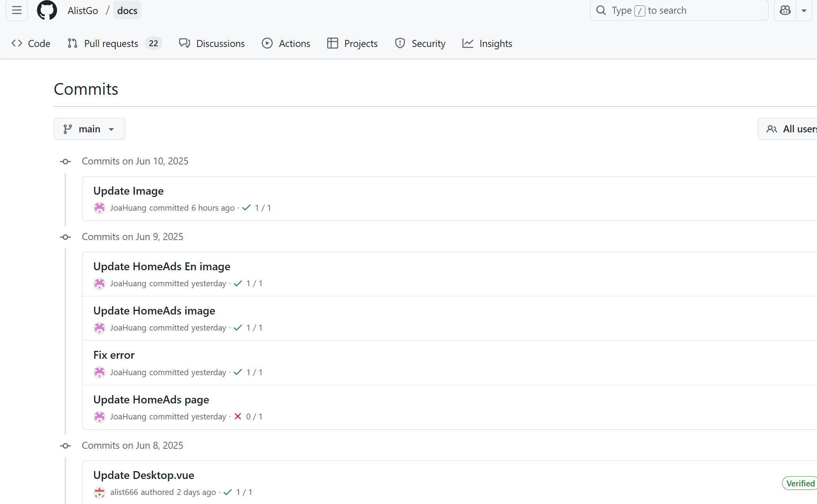The width and height of the screenshot is (817, 504).
Task: Open the Copilot icon button
Action: (x=785, y=11)
